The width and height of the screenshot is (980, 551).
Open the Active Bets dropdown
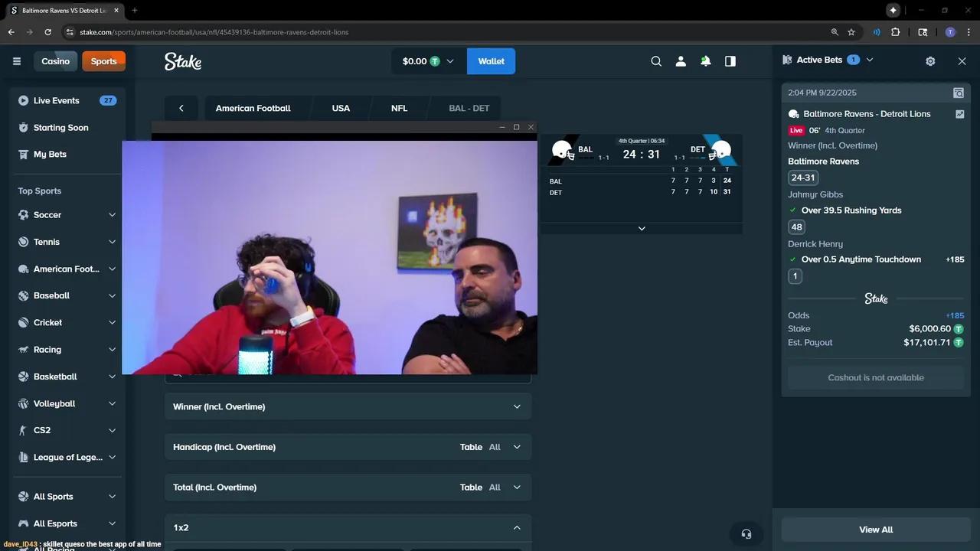(869, 60)
